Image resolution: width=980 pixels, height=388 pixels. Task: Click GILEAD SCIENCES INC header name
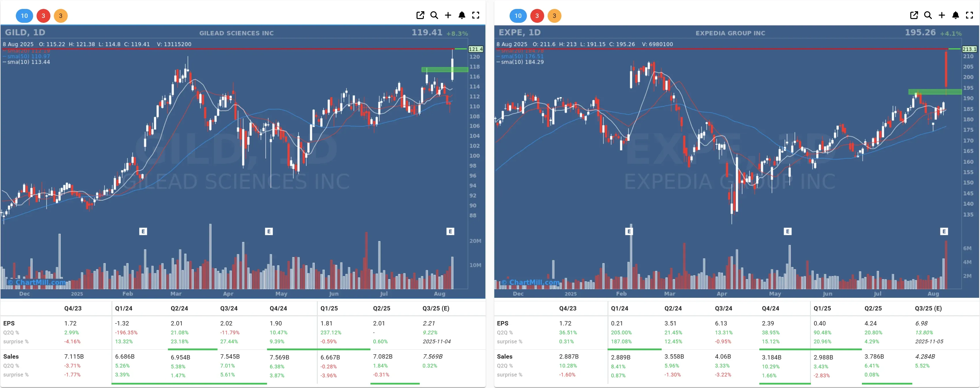(x=237, y=33)
